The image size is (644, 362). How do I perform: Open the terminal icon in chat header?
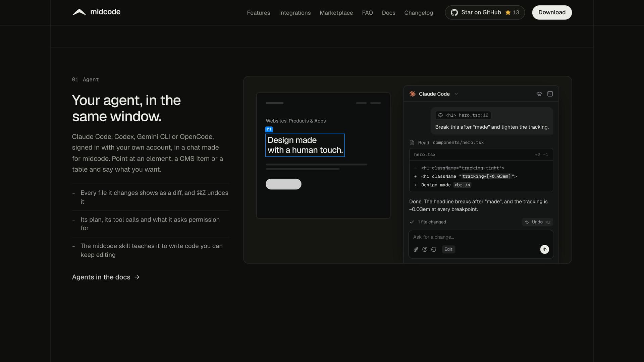tap(550, 94)
